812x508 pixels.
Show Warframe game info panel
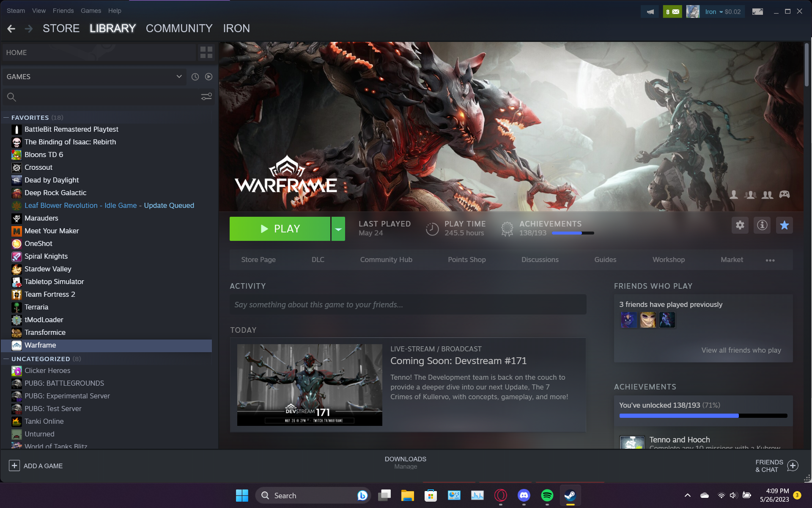762,225
